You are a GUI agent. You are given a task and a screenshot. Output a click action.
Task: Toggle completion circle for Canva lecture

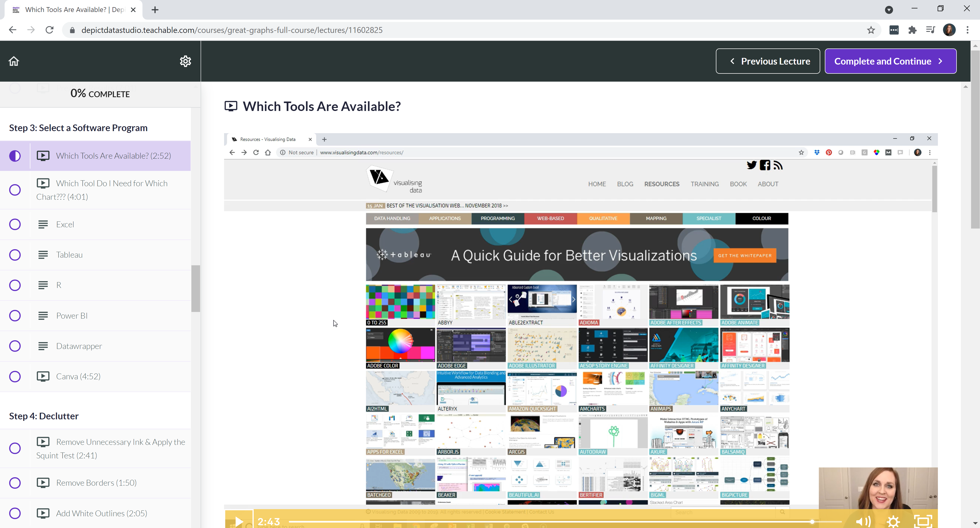[x=15, y=377]
